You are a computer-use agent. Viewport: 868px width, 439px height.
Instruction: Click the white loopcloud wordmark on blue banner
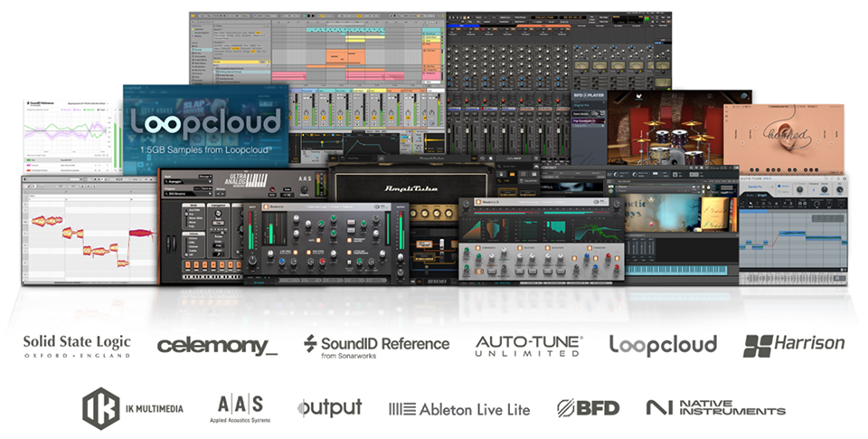tap(205, 123)
